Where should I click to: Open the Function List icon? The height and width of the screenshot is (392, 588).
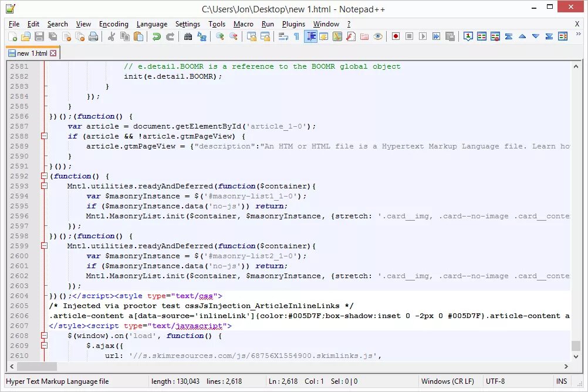[350, 36]
